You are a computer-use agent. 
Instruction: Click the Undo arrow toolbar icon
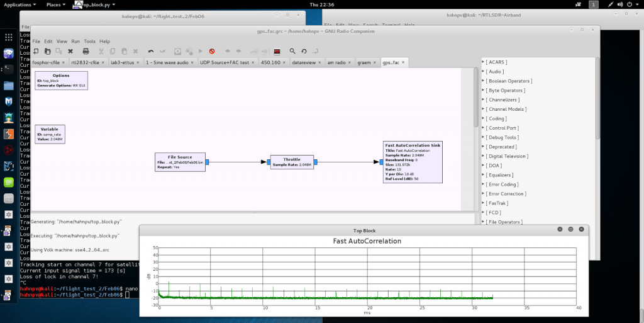pyautogui.click(x=151, y=52)
